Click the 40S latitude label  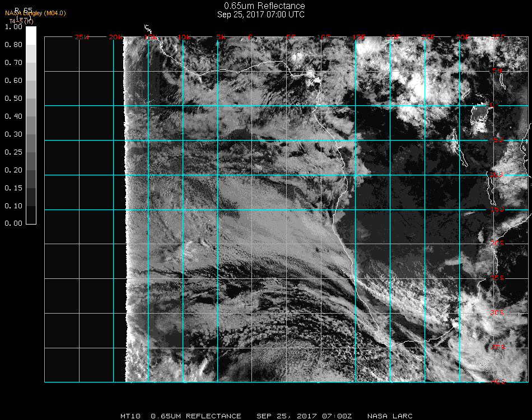tap(498, 381)
